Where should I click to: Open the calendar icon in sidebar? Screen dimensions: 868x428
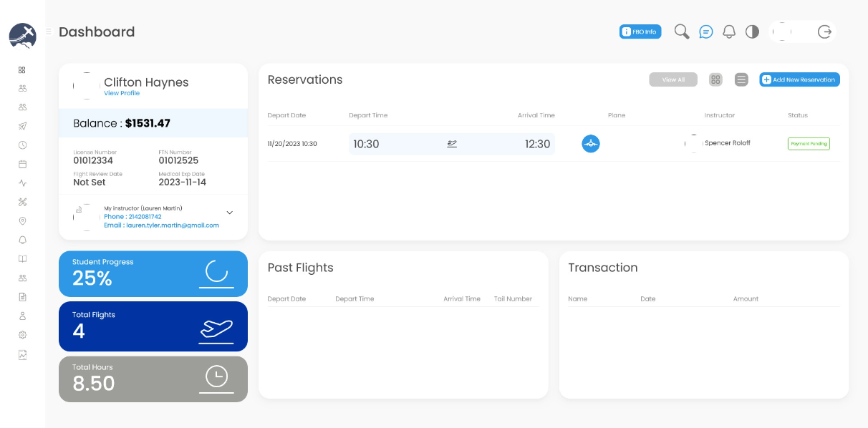22,164
